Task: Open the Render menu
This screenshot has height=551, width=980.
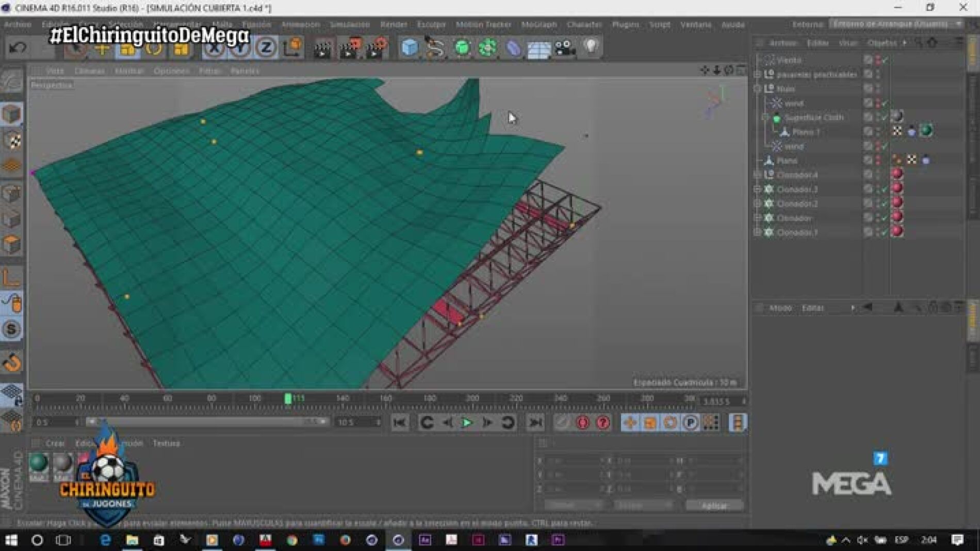Action: pos(393,24)
